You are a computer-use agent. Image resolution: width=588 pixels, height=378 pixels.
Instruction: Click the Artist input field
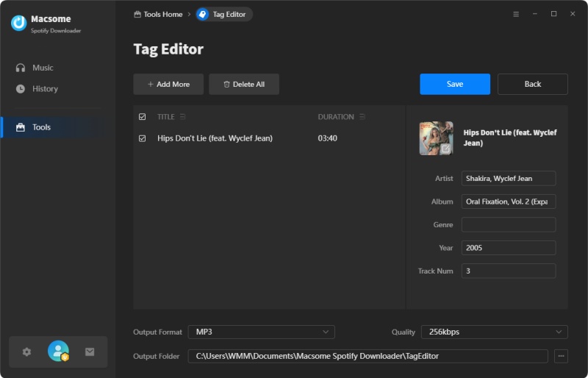509,178
